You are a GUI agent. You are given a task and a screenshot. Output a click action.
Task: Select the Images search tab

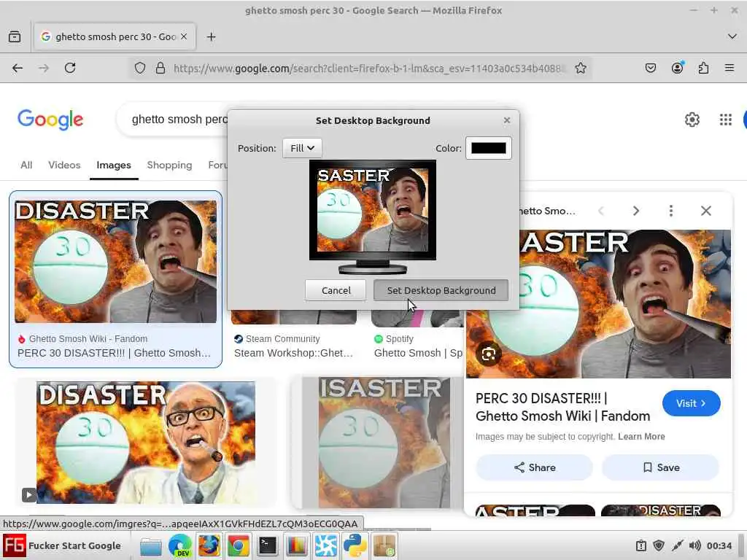point(113,165)
